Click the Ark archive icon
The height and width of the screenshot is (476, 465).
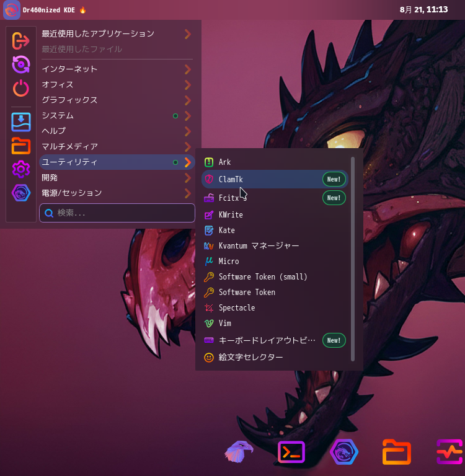pyautogui.click(x=209, y=162)
